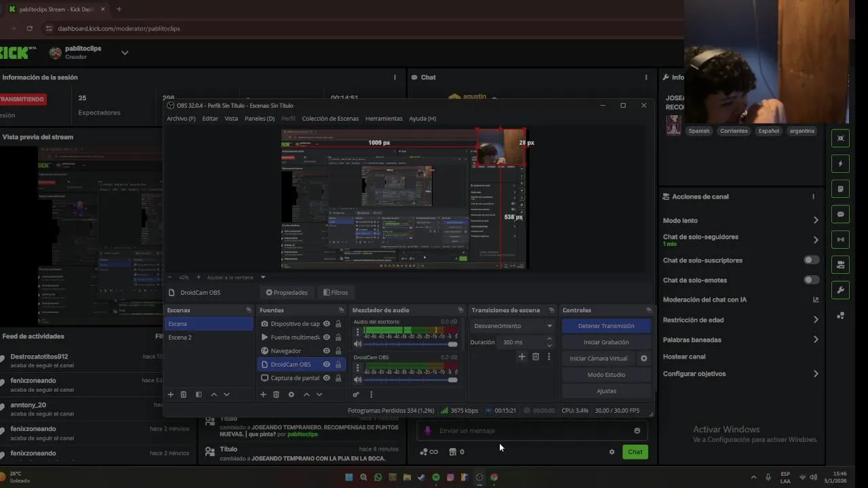The width and height of the screenshot is (868, 488).
Task: Open transition properties three-dot menu
Action: click(x=549, y=357)
